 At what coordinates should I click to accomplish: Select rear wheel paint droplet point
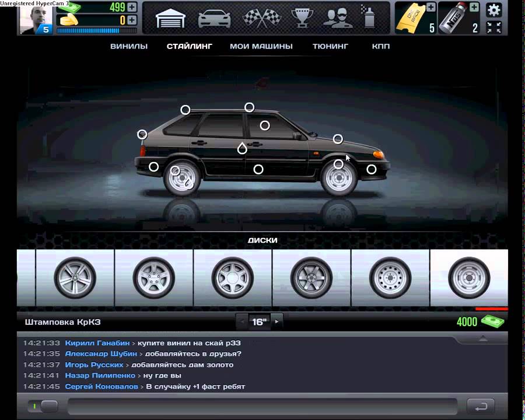(189, 183)
